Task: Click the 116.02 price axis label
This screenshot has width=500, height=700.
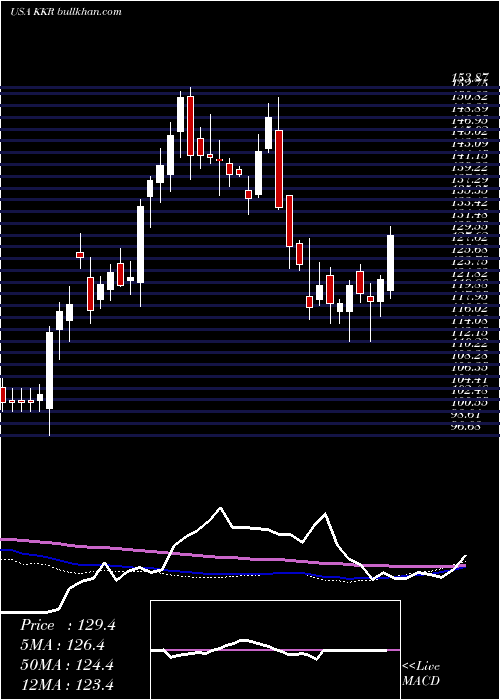Action: coord(469,308)
